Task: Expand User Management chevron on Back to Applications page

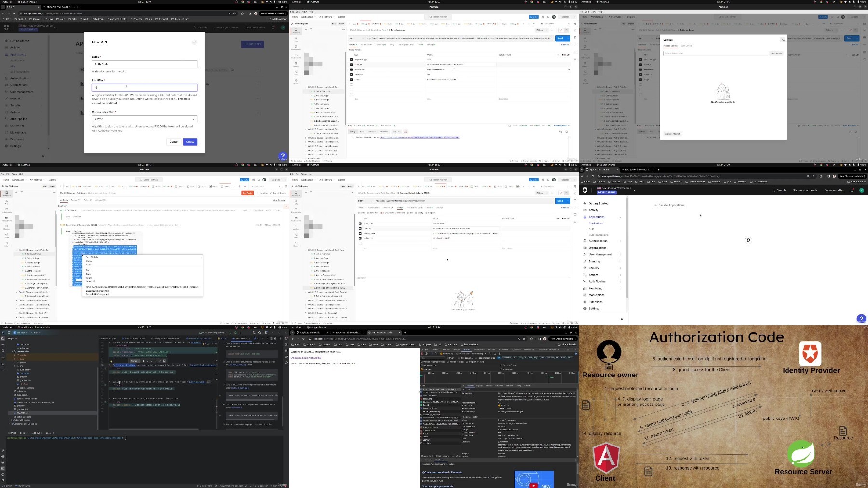Action: pyautogui.click(x=620, y=254)
